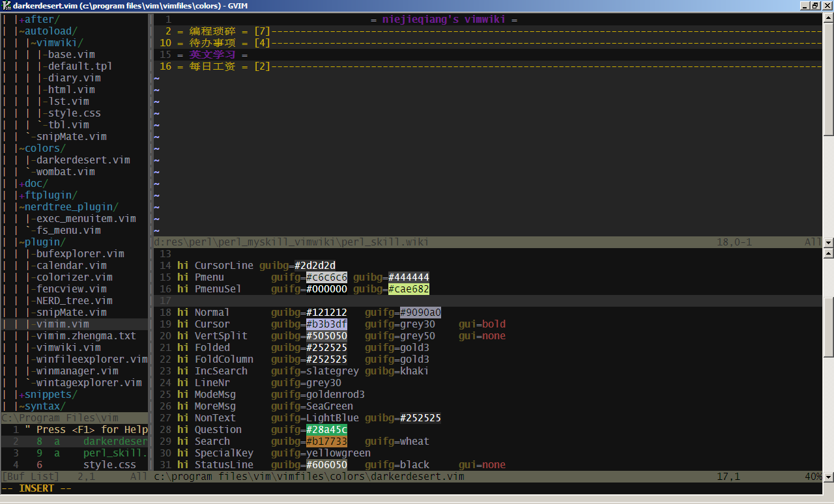The height and width of the screenshot is (504, 834).
Task: Open bufexplorer.vim plugin file
Action: 80,254
